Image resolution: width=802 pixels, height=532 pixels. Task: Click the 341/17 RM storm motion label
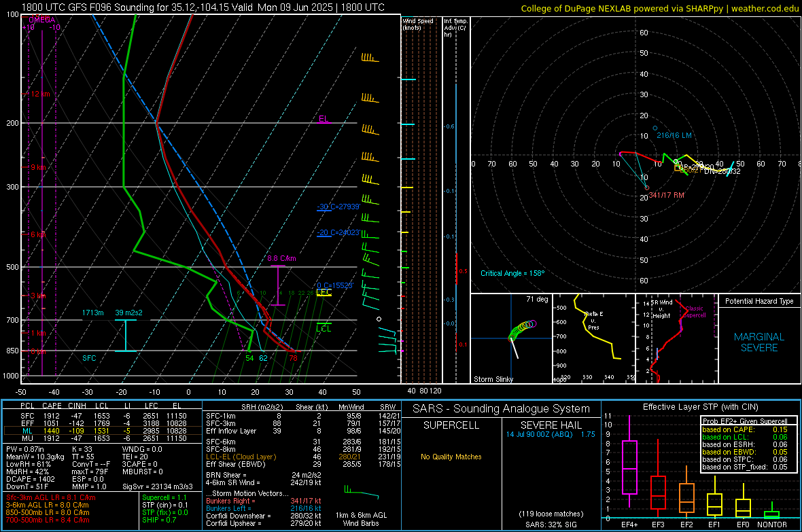pos(667,196)
